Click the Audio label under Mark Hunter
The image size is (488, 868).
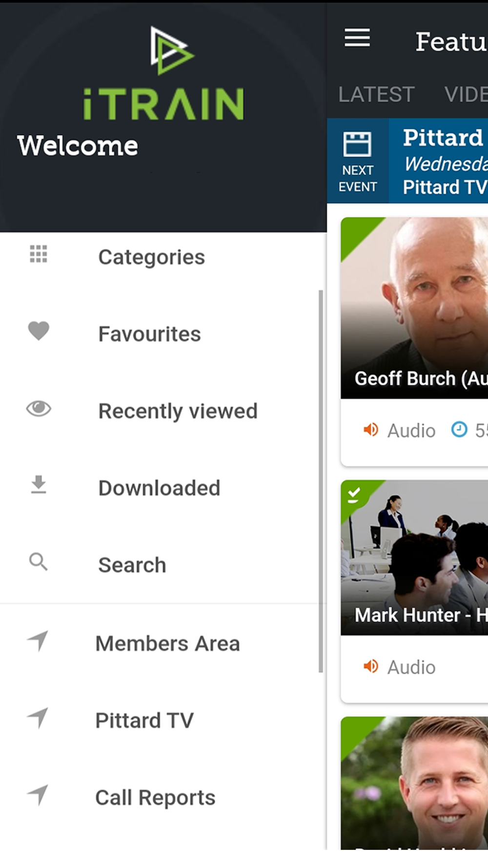coord(411,667)
